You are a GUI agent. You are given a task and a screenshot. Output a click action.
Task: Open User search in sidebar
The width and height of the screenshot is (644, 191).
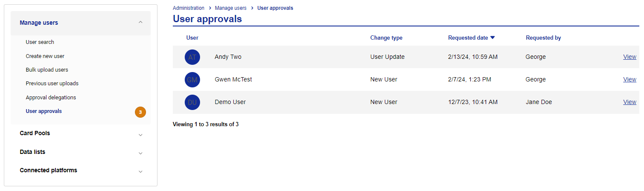[40, 42]
